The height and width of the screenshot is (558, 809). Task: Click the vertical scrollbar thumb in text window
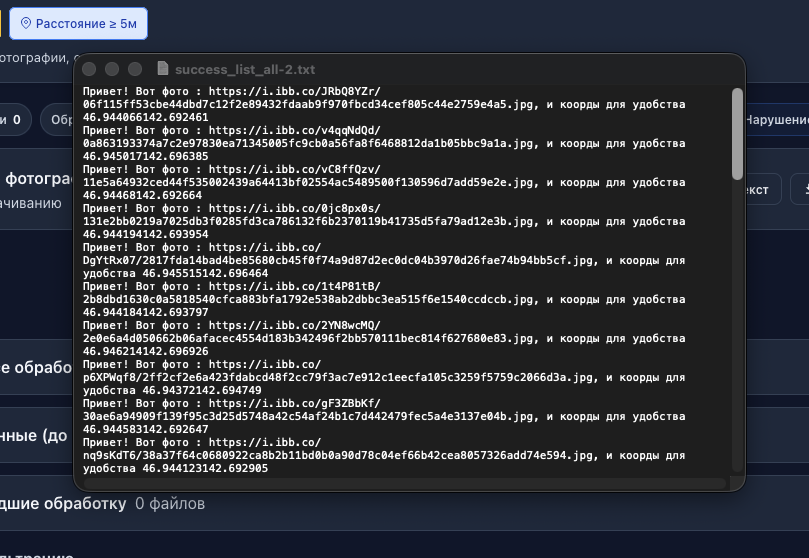(737, 130)
